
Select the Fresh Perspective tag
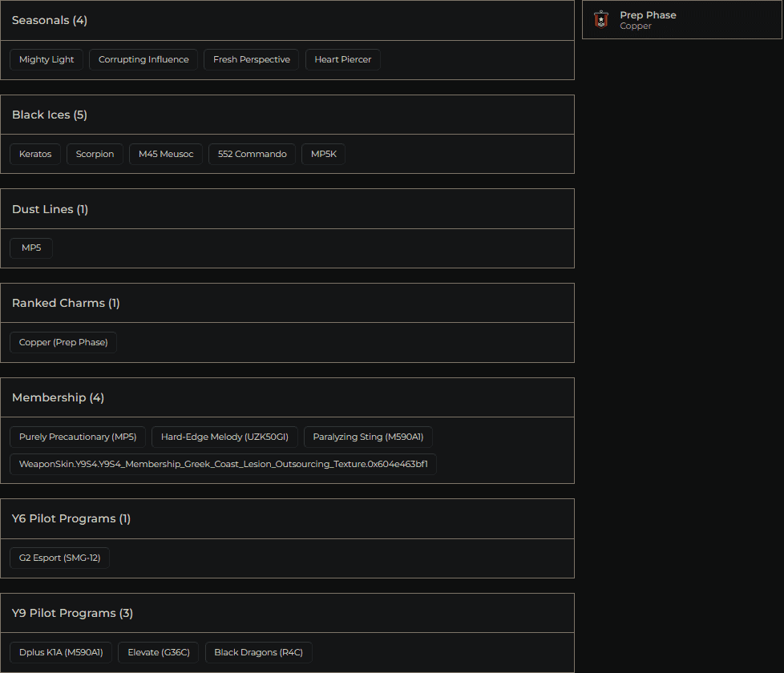[x=252, y=60]
